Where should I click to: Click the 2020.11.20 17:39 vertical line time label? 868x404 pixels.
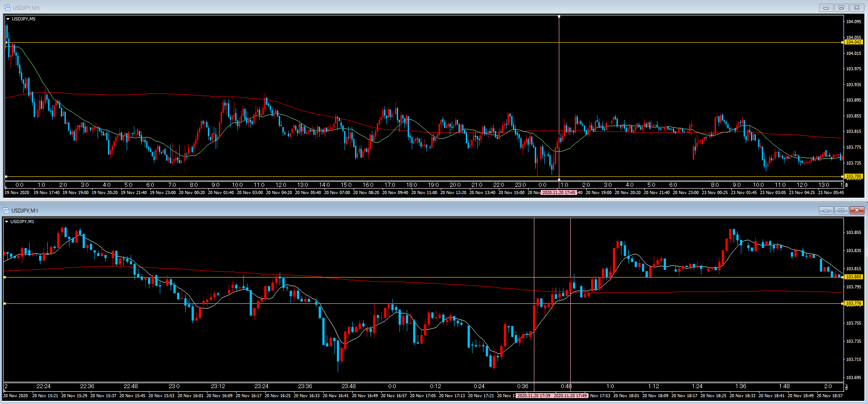534,395
